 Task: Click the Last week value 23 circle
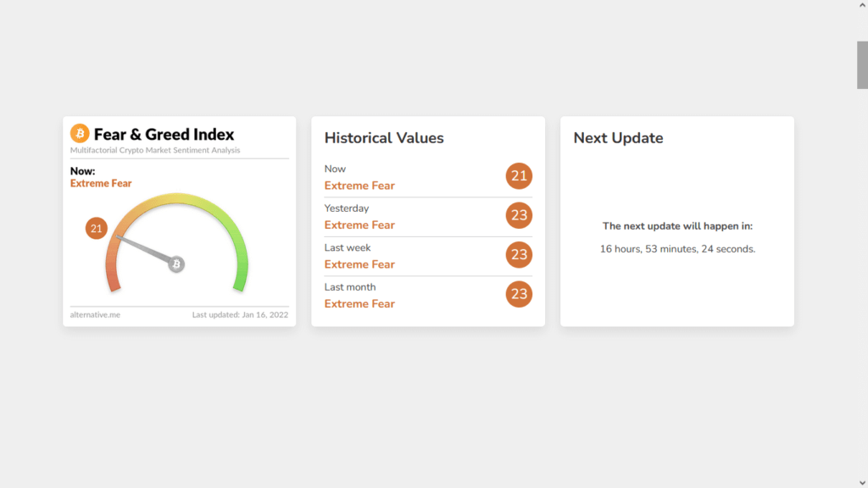point(519,255)
